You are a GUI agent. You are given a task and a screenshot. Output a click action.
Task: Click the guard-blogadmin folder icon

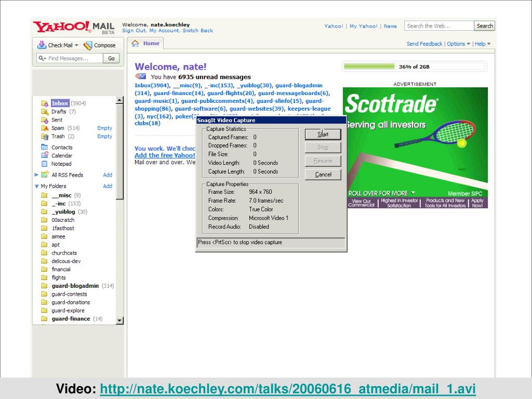44,286
